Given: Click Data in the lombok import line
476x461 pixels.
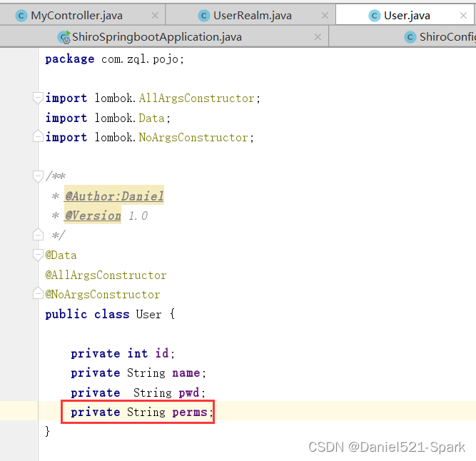Looking at the screenshot, I should coord(151,118).
